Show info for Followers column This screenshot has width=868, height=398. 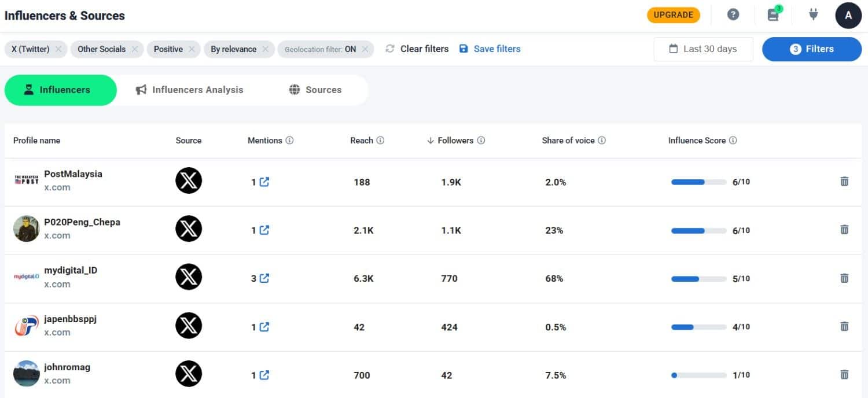(481, 141)
